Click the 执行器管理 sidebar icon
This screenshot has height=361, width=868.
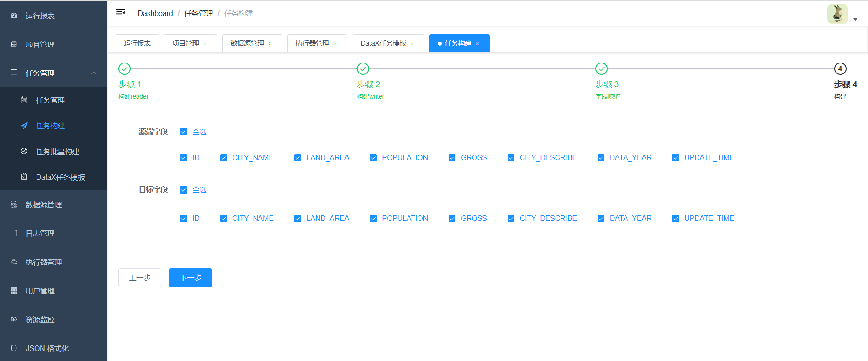(x=14, y=262)
